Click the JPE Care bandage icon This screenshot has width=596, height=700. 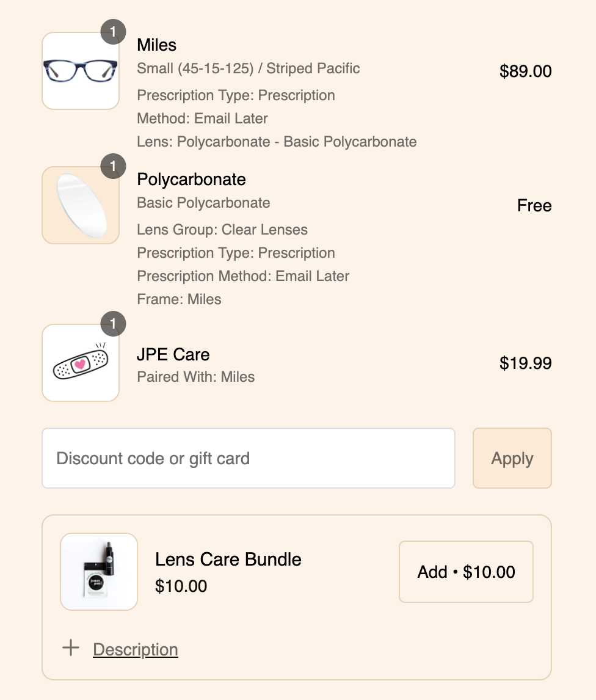click(80, 363)
